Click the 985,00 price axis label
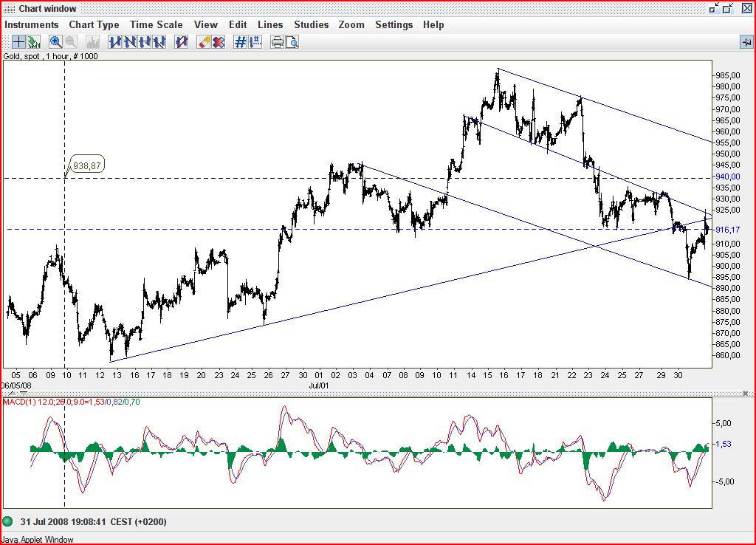The width and height of the screenshot is (756, 545). (x=727, y=75)
